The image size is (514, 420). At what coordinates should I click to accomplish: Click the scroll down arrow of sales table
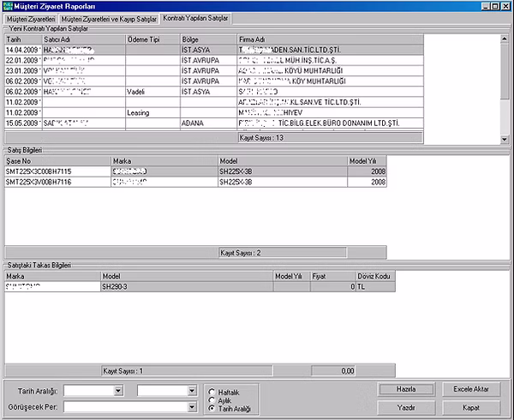(x=505, y=137)
